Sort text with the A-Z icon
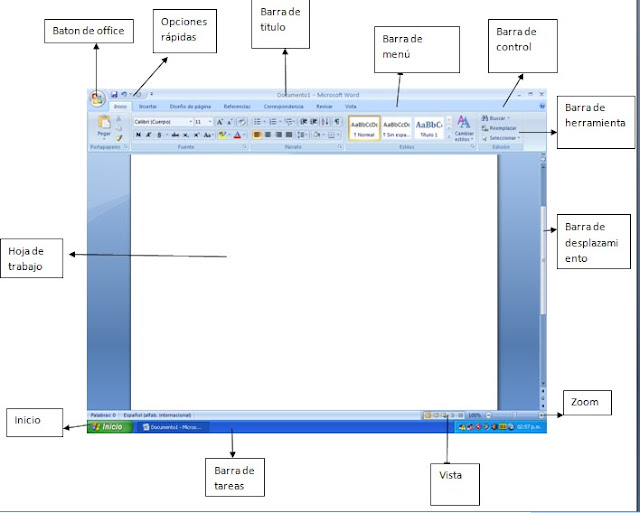This screenshot has width=640, height=513. 325,122
